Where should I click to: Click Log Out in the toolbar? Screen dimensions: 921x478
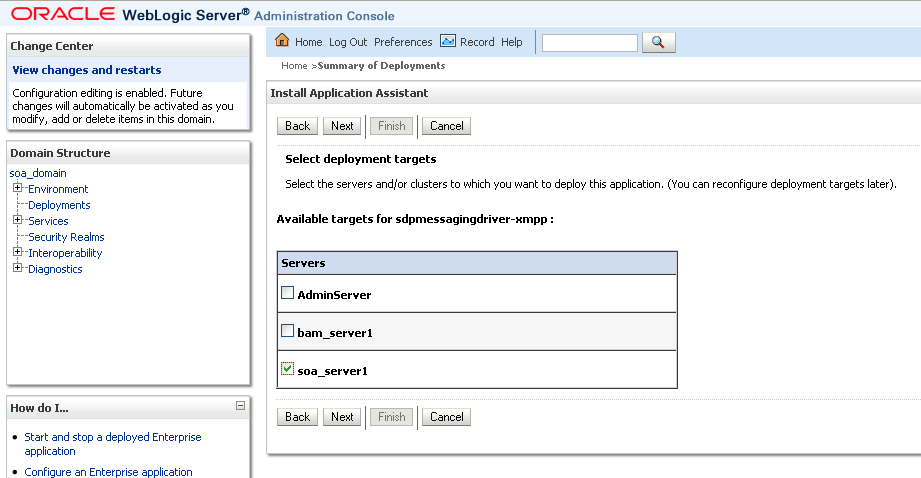(x=348, y=42)
